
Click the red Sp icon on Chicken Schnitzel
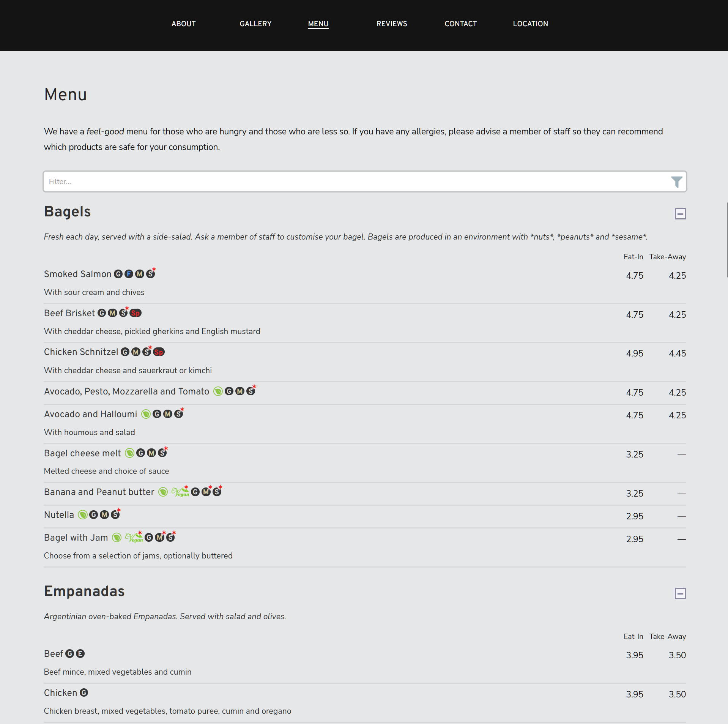[x=159, y=352]
